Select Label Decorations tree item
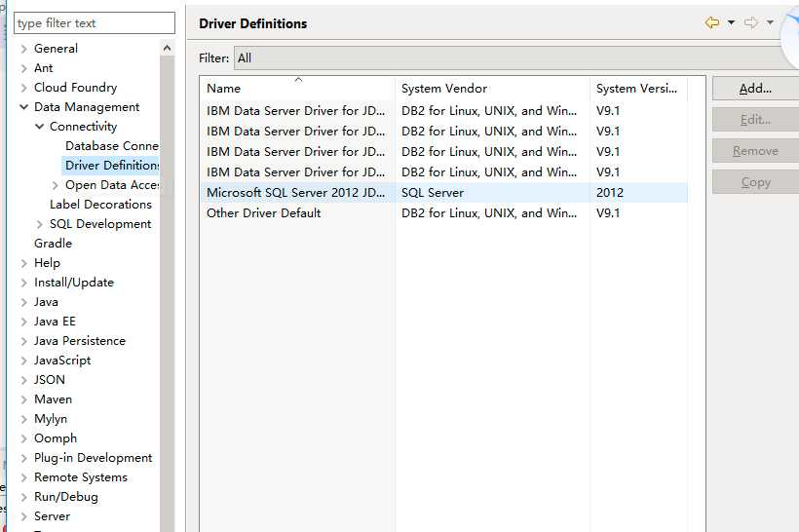Screen dimensions: 799x532 pyautogui.click(x=100, y=205)
